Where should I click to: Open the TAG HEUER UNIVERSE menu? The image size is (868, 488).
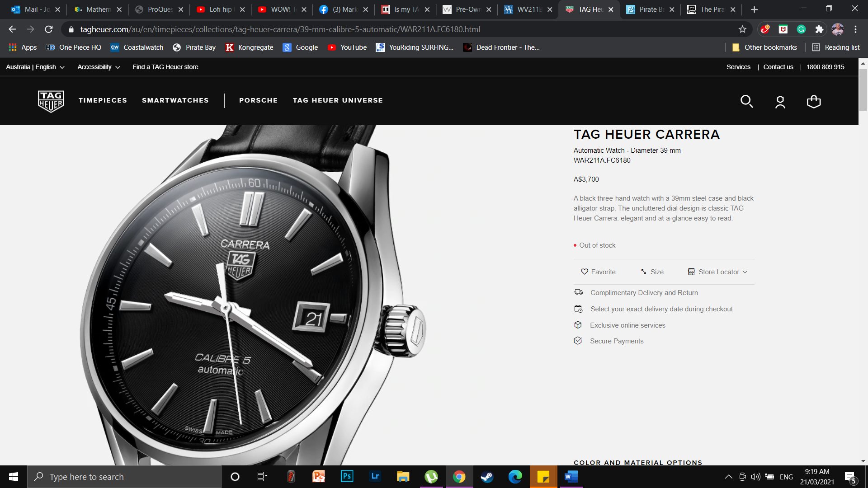pos(338,100)
